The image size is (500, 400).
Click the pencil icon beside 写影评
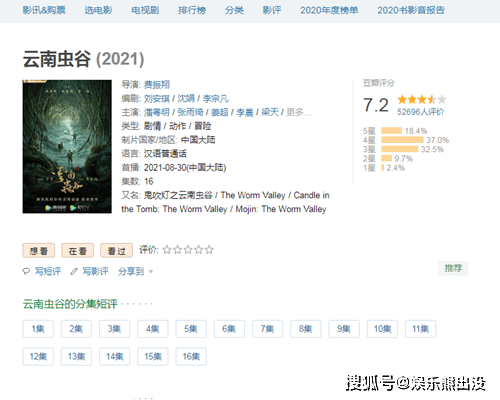point(74,272)
